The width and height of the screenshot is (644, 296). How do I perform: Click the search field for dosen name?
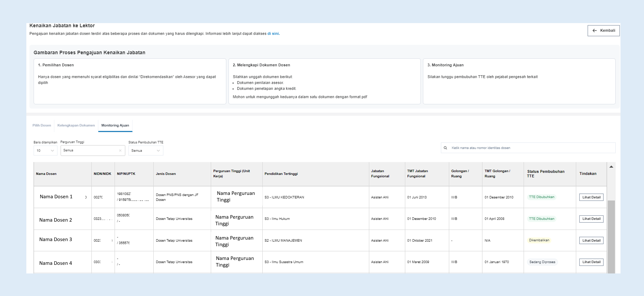coord(528,148)
